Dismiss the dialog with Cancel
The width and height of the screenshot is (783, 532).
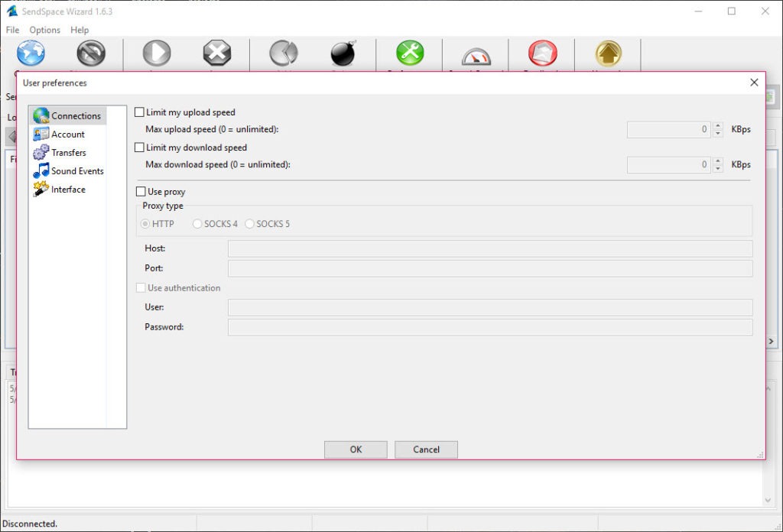[426, 449]
